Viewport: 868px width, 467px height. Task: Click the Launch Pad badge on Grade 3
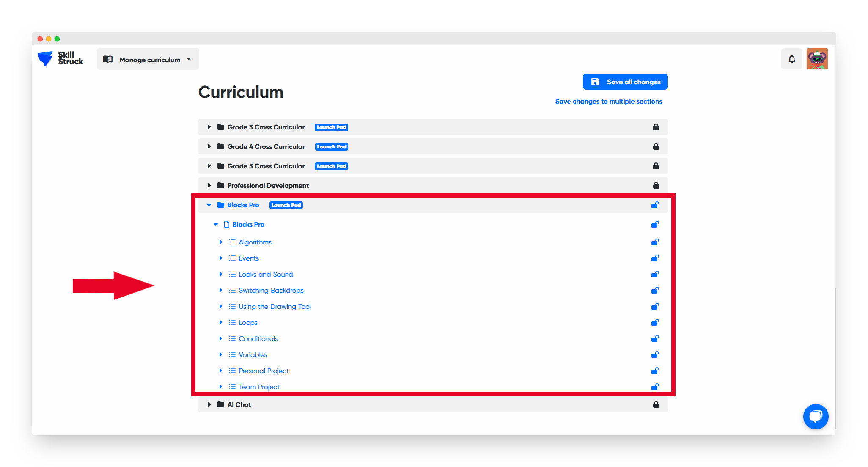click(x=332, y=127)
